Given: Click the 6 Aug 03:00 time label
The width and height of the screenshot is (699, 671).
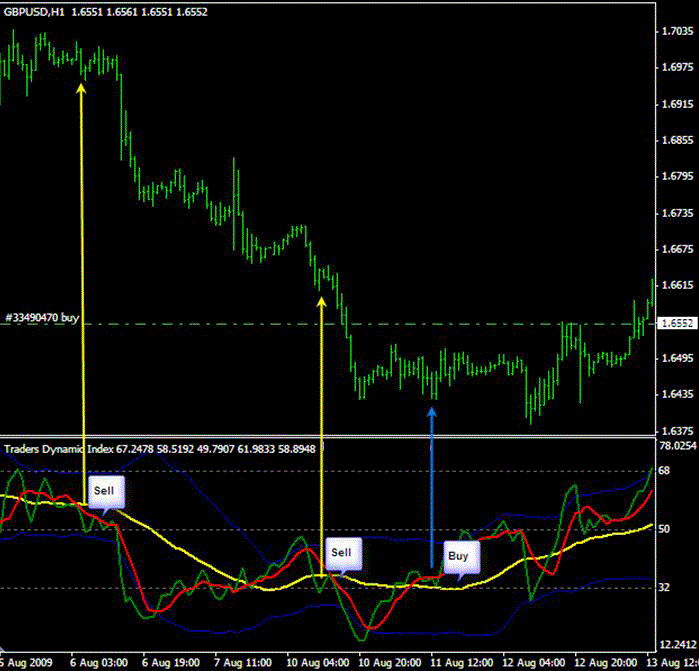Looking at the screenshot, I should pyautogui.click(x=99, y=663).
